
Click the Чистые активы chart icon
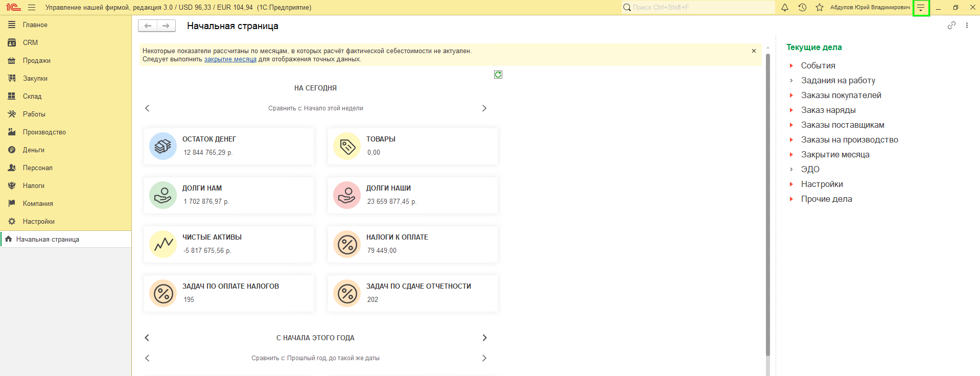click(163, 244)
